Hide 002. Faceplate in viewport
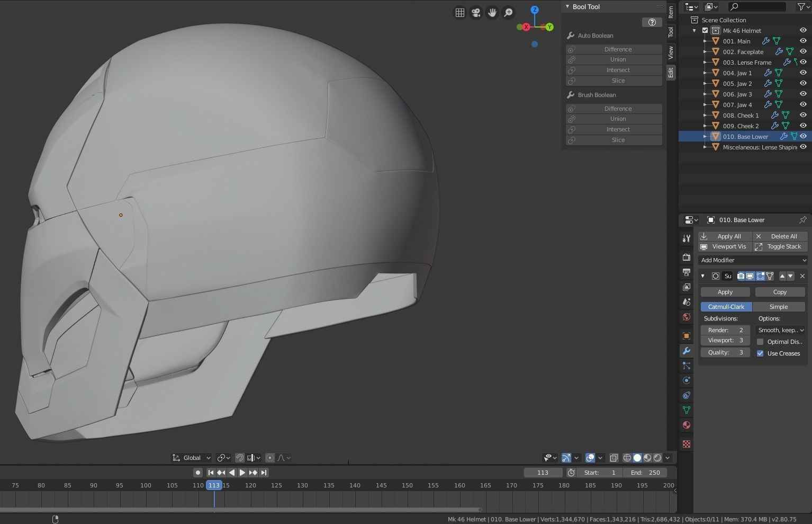The image size is (812, 524). click(x=803, y=51)
